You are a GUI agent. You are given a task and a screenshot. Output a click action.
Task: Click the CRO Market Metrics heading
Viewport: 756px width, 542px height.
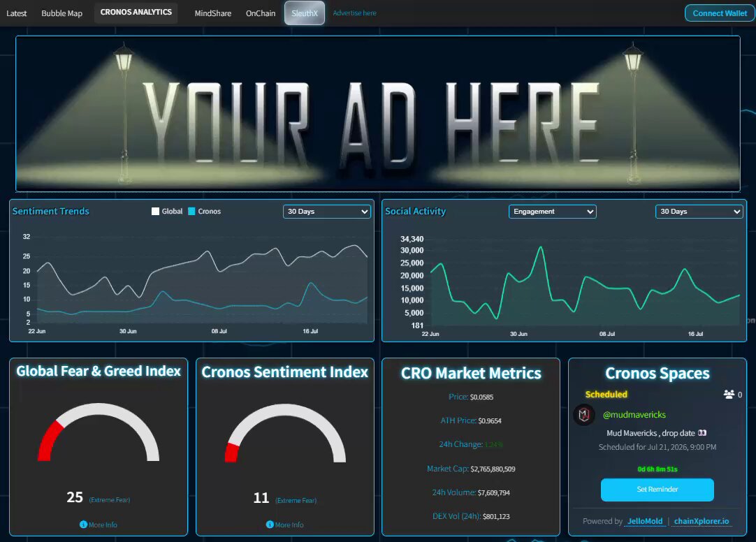[x=471, y=373]
